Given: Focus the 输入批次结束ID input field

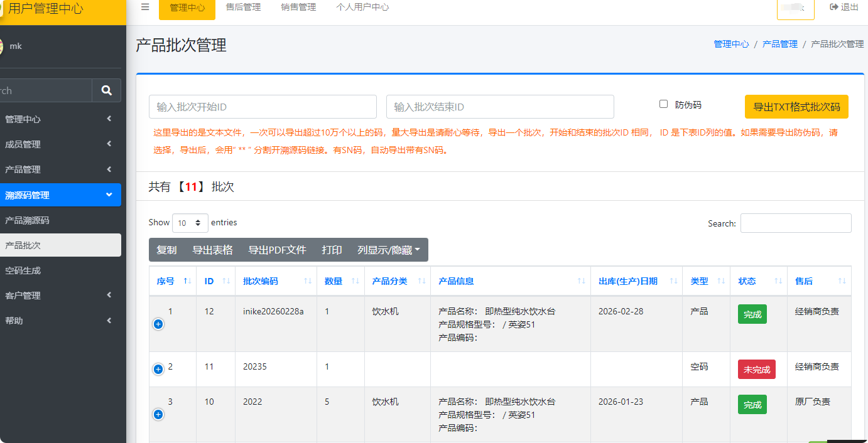Looking at the screenshot, I should (500, 107).
